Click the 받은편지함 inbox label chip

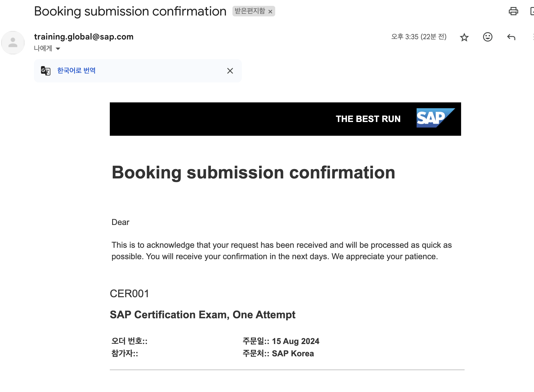(x=250, y=11)
